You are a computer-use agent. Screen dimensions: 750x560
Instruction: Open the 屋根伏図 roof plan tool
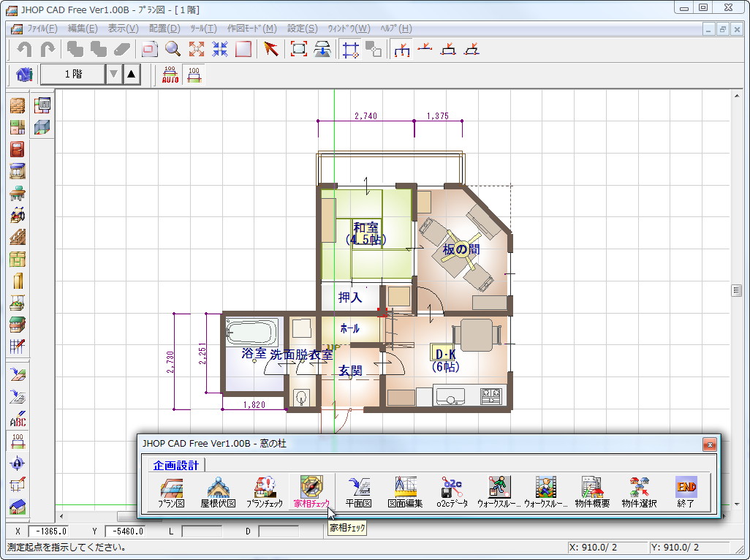tap(216, 491)
